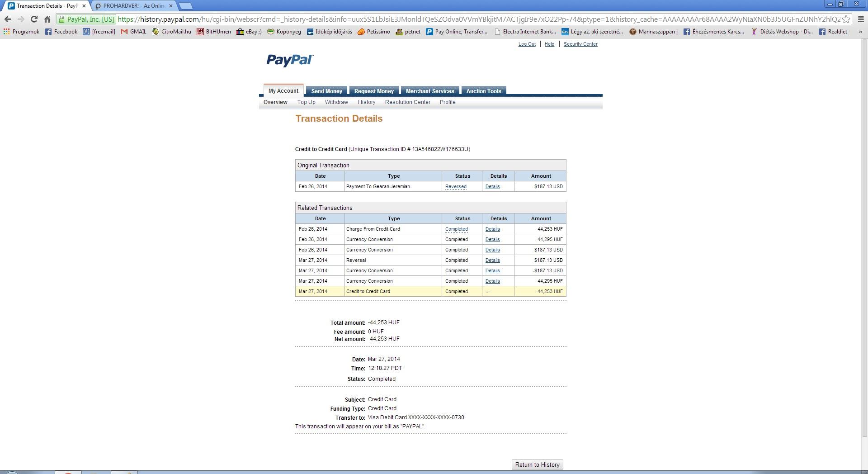The height and width of the screenshot is (474, 868).
Task: Open [freemail] bookmark
Action: click(99, 32)
